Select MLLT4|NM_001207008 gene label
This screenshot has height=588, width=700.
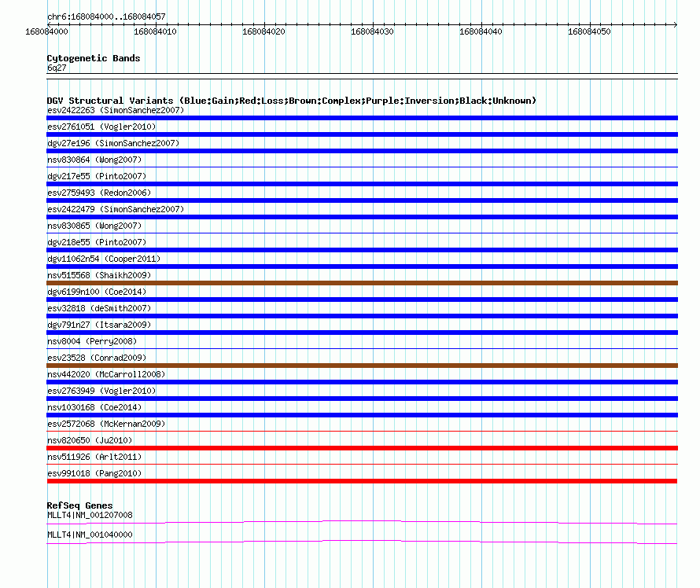click(x=90, y=515)
